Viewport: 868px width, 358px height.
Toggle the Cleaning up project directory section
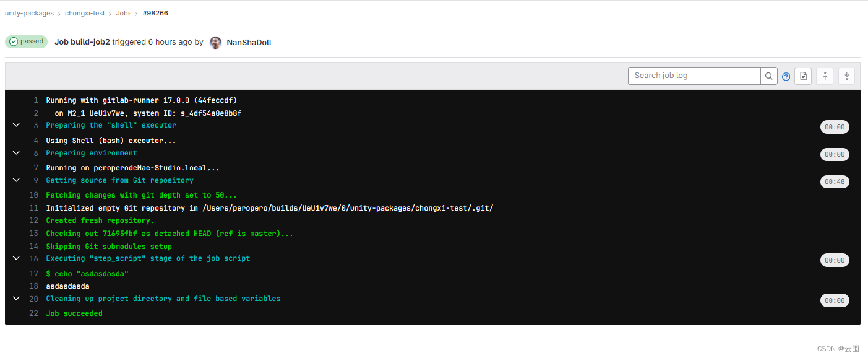tap(16, 298)
